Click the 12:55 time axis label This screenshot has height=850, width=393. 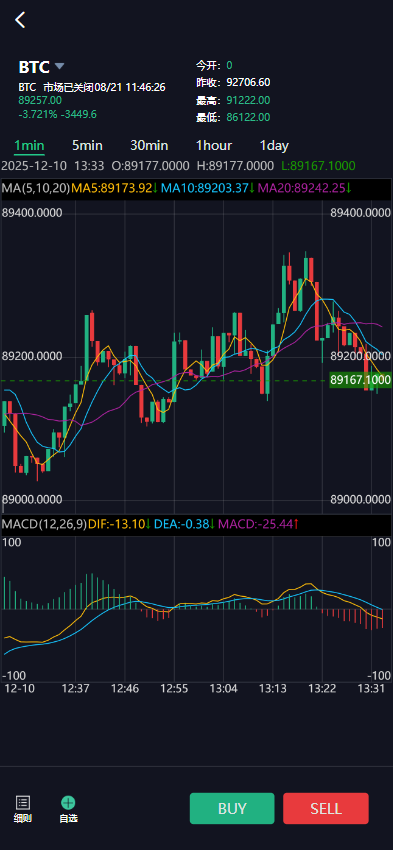(x=174, y=688)
